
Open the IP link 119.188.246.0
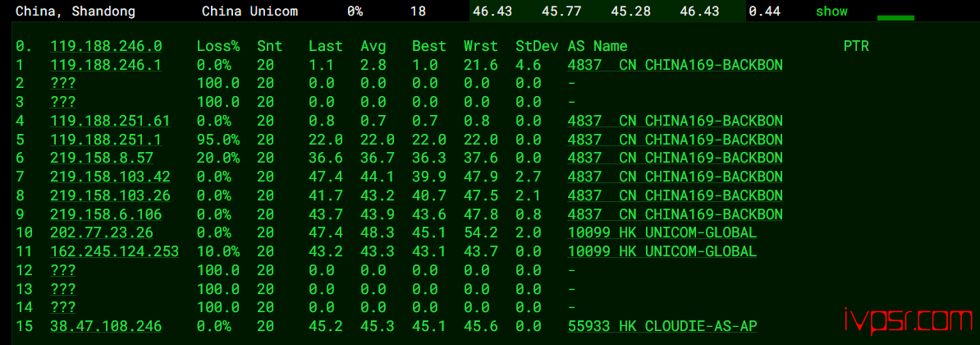point(106,46)
